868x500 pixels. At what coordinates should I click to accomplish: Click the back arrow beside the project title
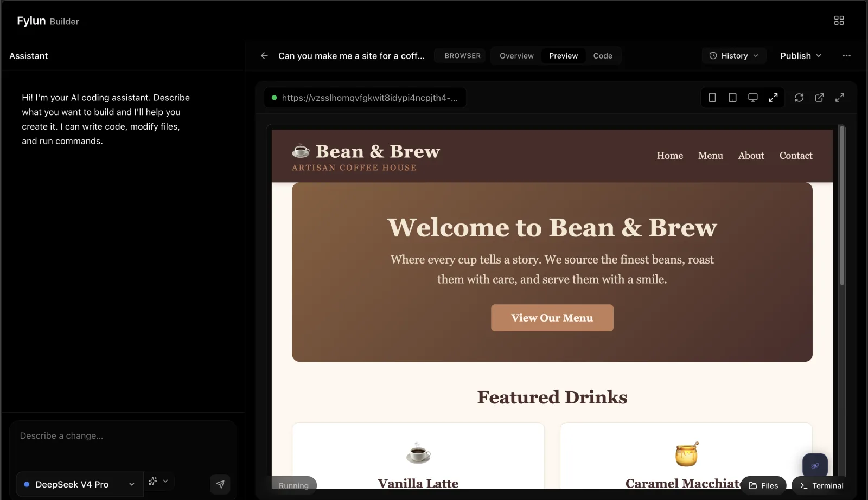[x=264, y=56]
